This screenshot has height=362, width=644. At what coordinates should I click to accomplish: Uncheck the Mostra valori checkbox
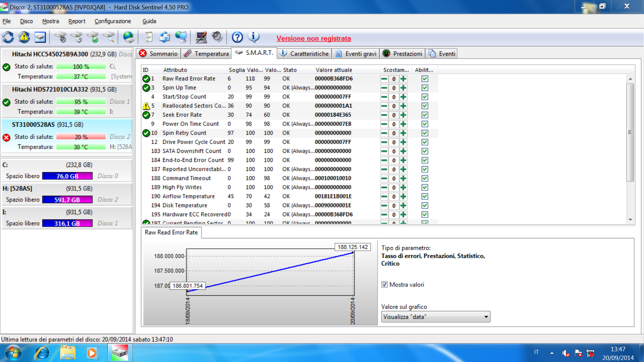tap(384, 285)
